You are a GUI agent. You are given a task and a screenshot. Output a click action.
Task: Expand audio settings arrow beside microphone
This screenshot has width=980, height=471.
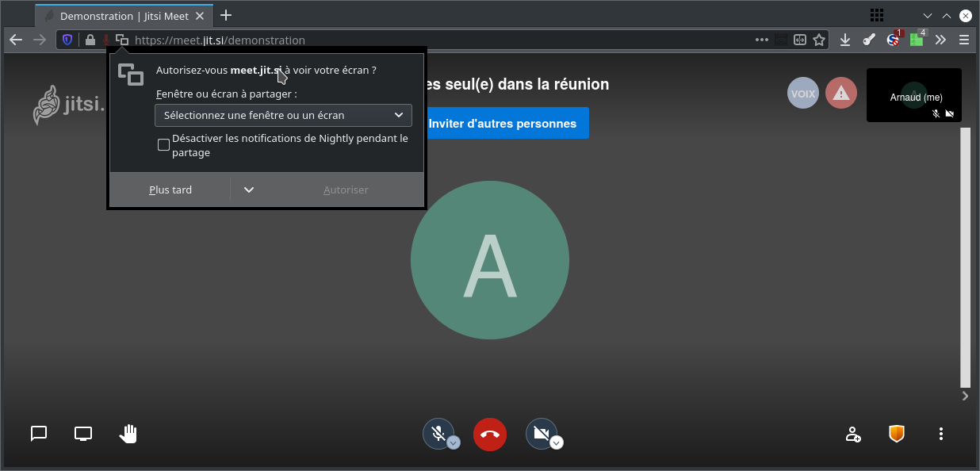[x=454, y=443]
